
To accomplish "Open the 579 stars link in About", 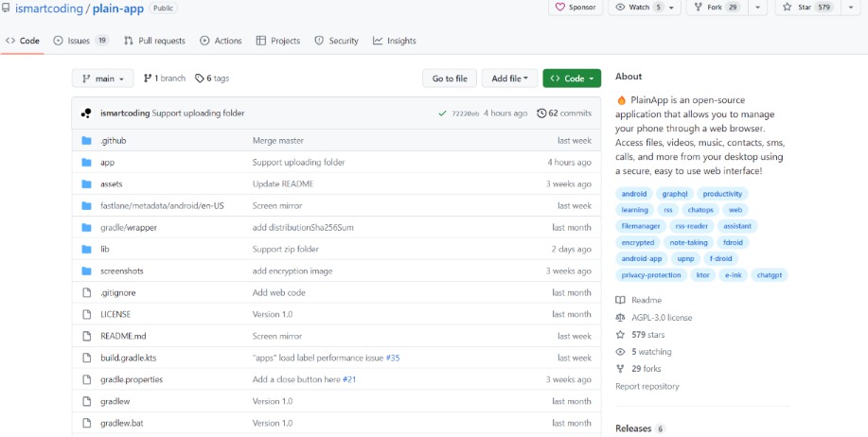I will (641, 335).
